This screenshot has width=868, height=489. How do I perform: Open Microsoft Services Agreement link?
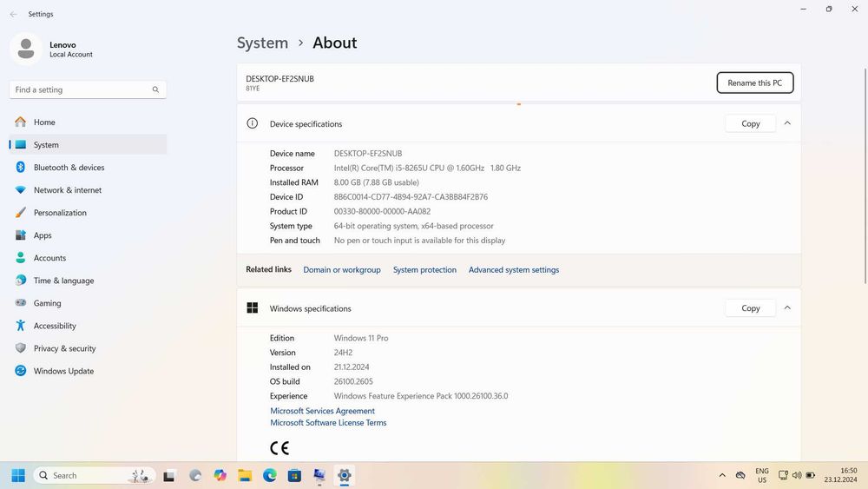point(322,411)
